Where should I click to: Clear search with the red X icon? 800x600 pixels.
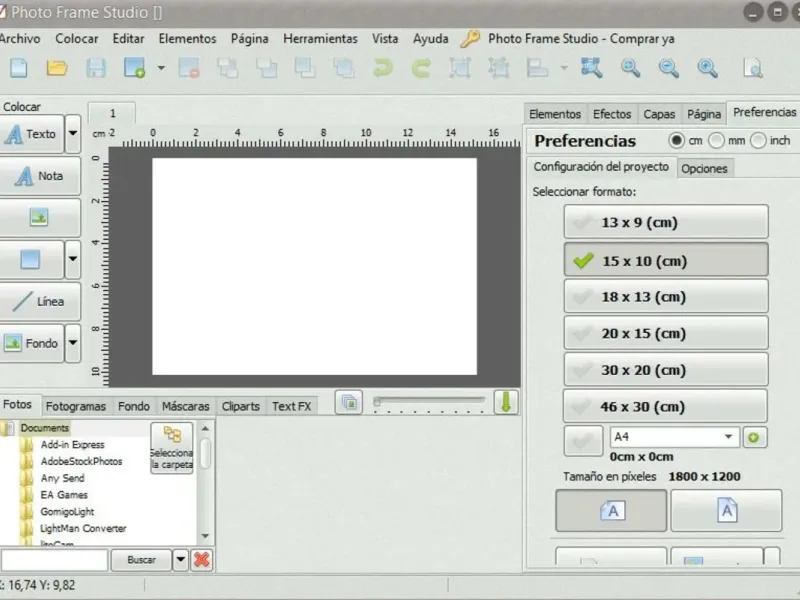point(202,560)
